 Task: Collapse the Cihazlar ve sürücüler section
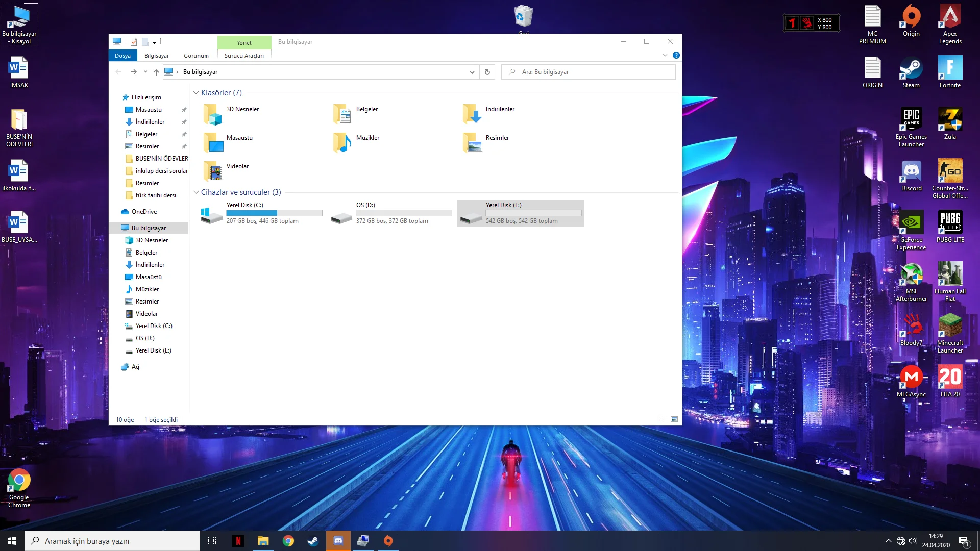(x=196, y=192)
